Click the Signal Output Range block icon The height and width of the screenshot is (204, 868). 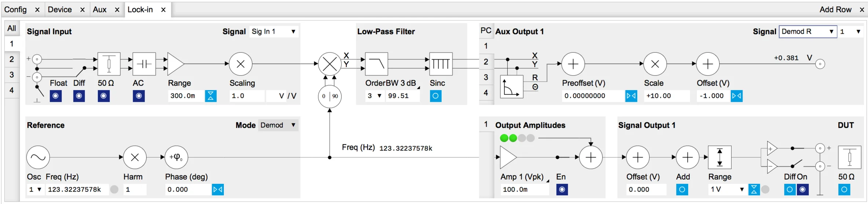tap(720, 157)
